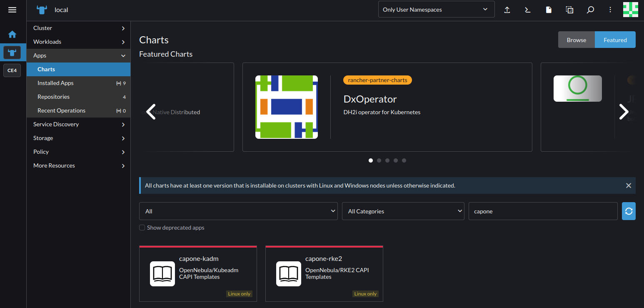Click the rancher-partner-charts orange label
The width and height of the screenshot is (644, 308).
point(377,80)
